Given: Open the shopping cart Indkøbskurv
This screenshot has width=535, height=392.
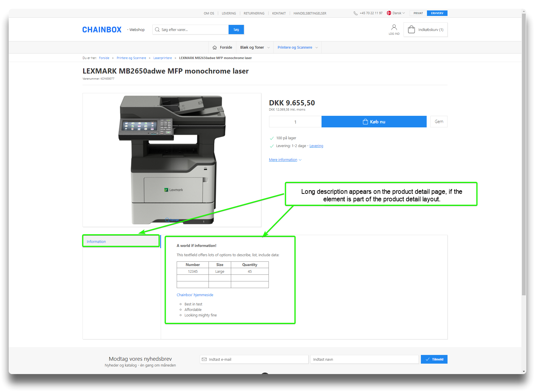Looking at the screenshot, I should coord(426,30).
